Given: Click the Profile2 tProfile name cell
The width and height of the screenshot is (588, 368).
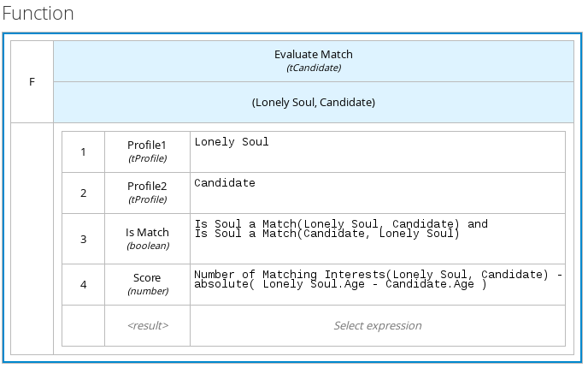Looking at the screenshot, I should (x=147, y=193).
